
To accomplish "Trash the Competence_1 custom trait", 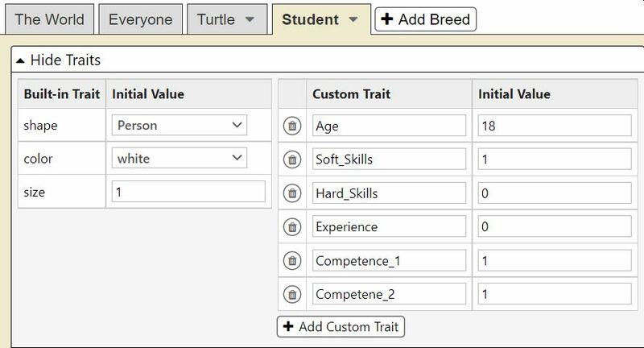I will tap(292, 261).
